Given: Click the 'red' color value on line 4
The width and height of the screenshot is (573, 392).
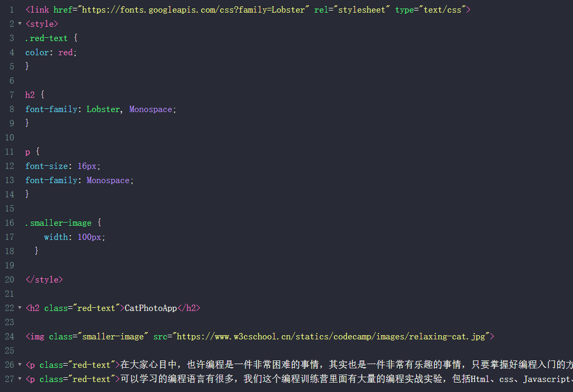Looking at the screenshot, I should click(x=65, y=53).
